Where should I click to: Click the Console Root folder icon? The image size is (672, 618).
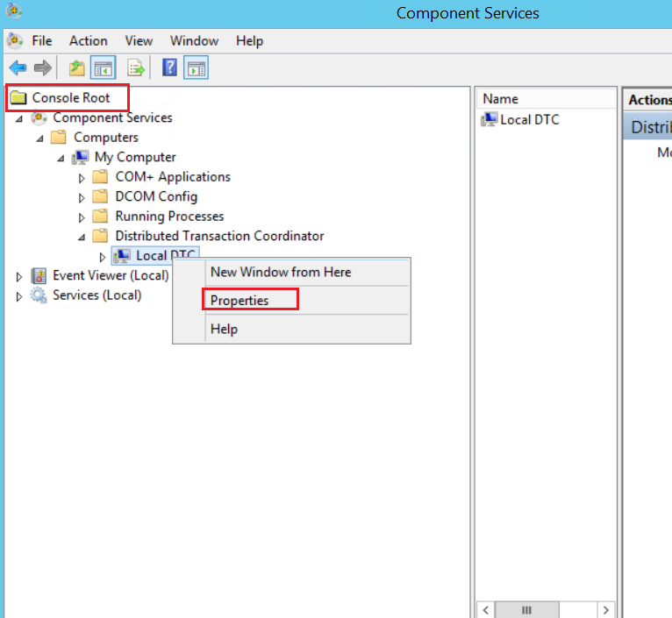18,97
